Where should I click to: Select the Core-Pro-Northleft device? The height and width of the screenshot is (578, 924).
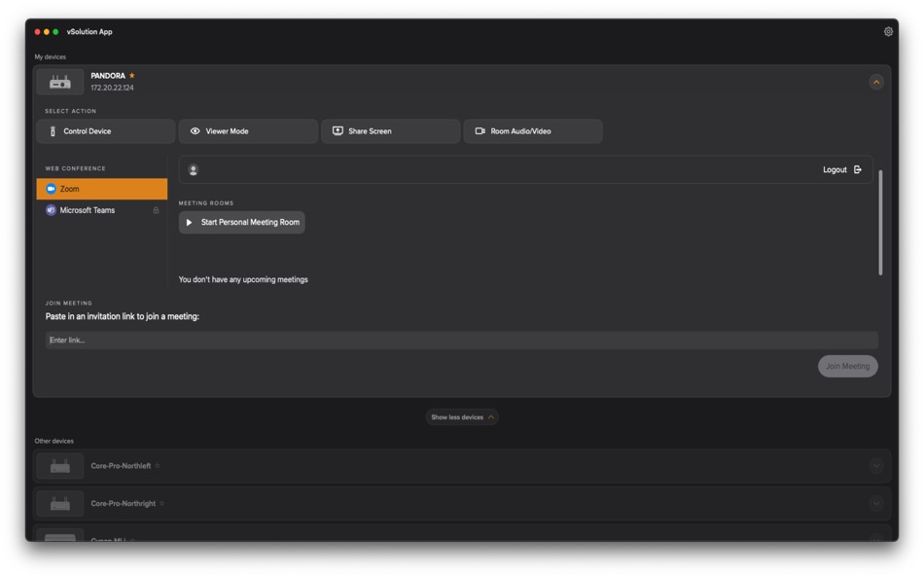(x=461, y=466)
